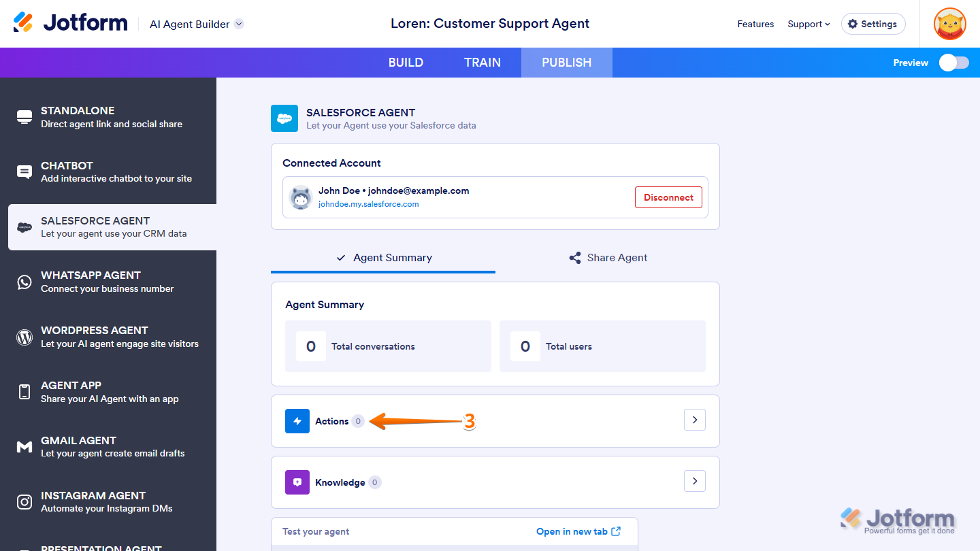Screen dimensions: 980x551
Task: Toggle the Preview switch on
Action: 953,62
